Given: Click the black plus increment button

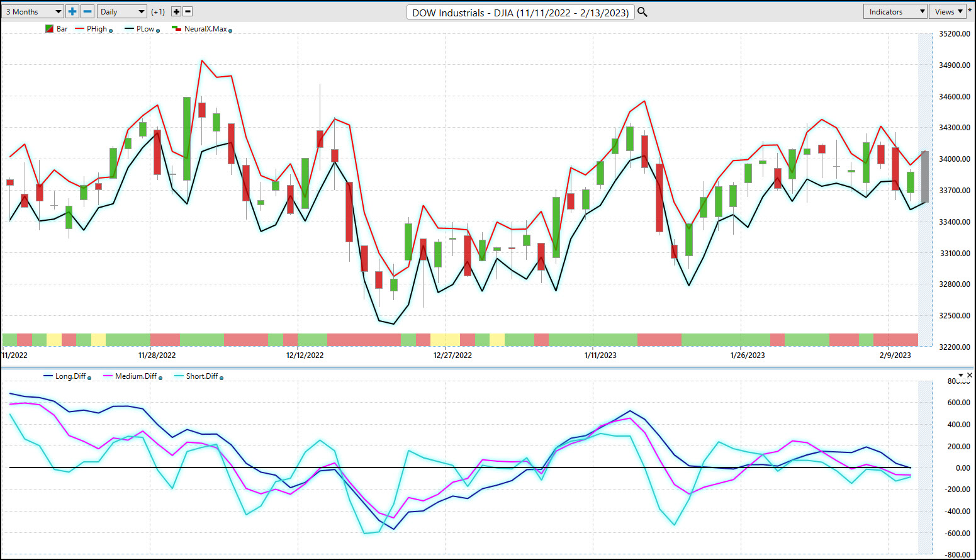Looking at the screenshot, I should (176, 11).
